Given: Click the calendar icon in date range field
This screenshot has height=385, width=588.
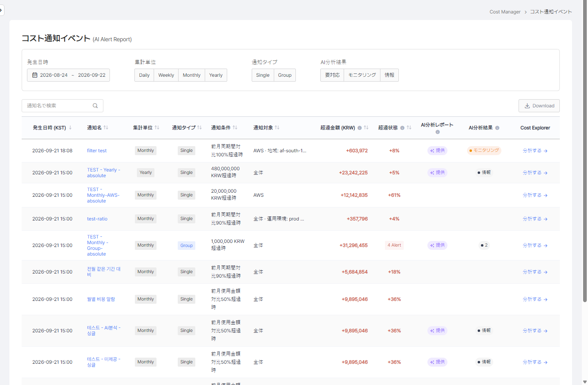Looking at the screenshot, I should [x=35, y=75].
